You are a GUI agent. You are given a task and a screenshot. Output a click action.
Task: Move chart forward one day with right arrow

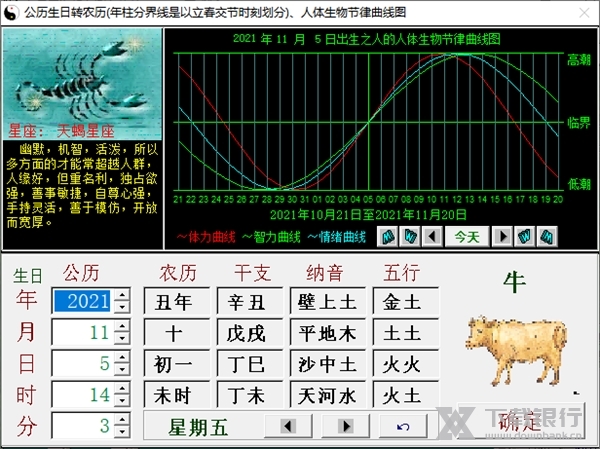[x=502, y=237]
